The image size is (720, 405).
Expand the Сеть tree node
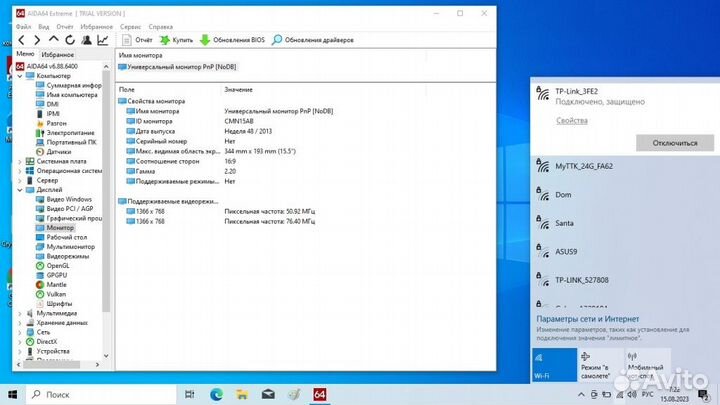20,332
